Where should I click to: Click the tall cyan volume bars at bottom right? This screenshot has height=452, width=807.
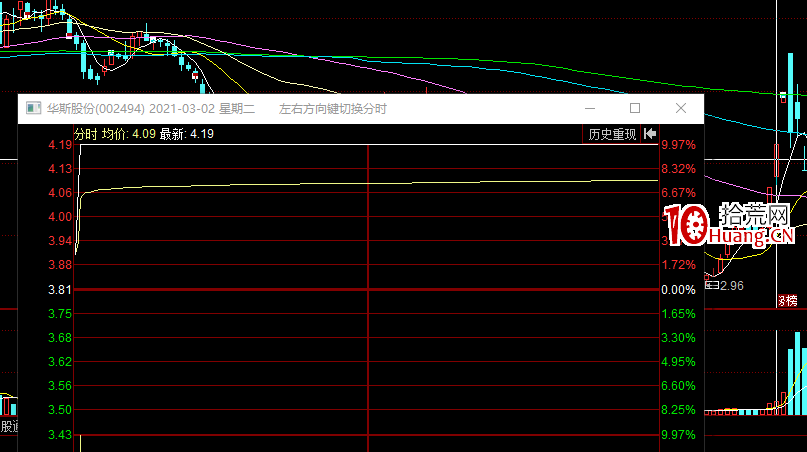tap(795, 370)
